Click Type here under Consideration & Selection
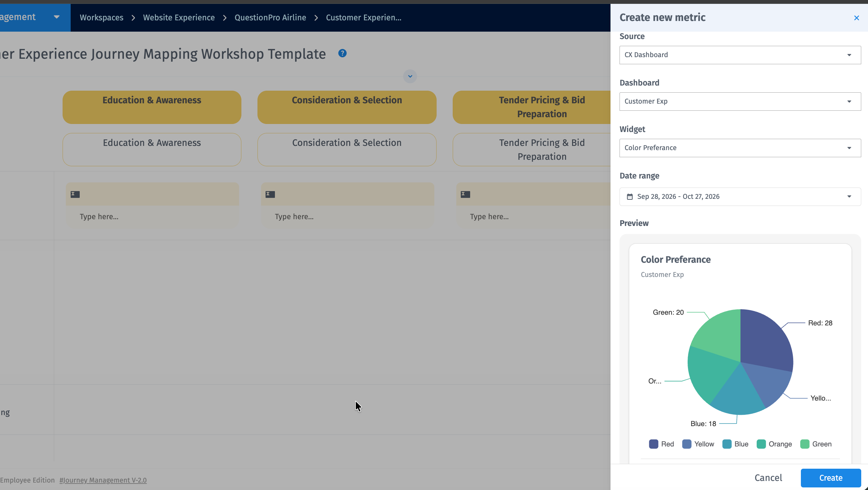This screenshot has height=490, width=868. [x=294, y=217]
